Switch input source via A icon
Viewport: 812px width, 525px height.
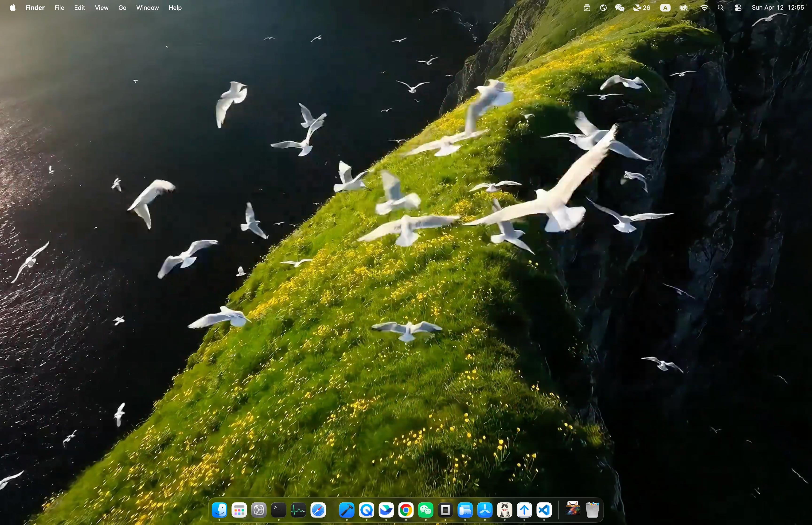[665, 8]
